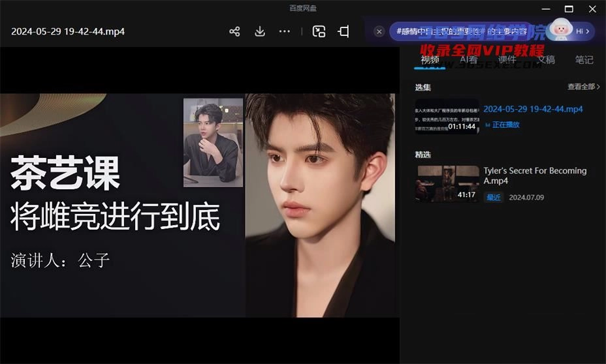Open the 笔记 tab
The width and height of the screenshot is (606, 364).
pos(584,60)
